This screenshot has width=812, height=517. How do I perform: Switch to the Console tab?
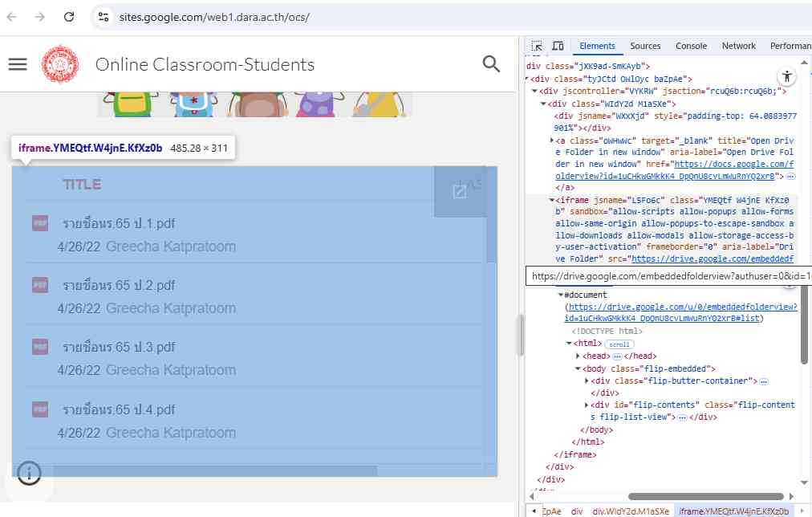(x=691, y=47)
